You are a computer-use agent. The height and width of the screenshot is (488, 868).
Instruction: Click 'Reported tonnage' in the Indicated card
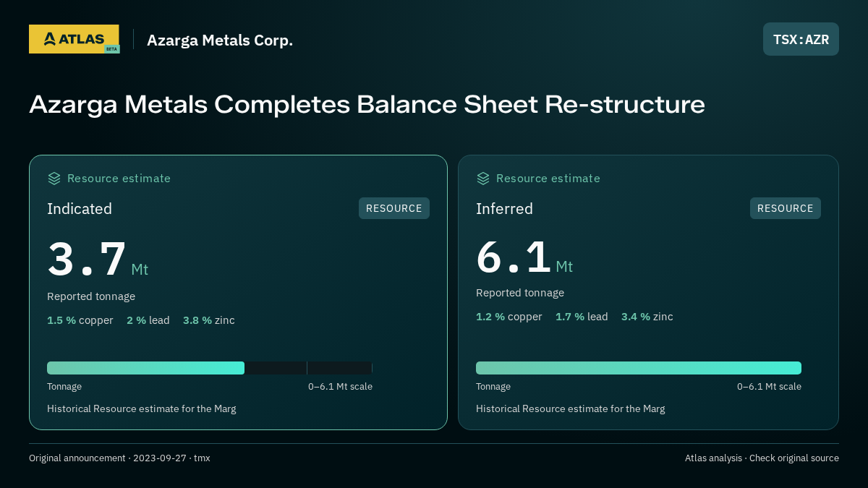pos(91,296)
